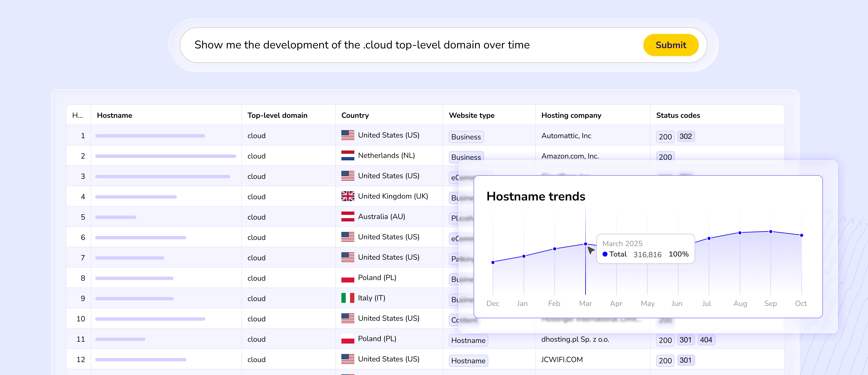Sort by the Hosting company column header
The height and width of the screenshot is (375, 868).
571,115
